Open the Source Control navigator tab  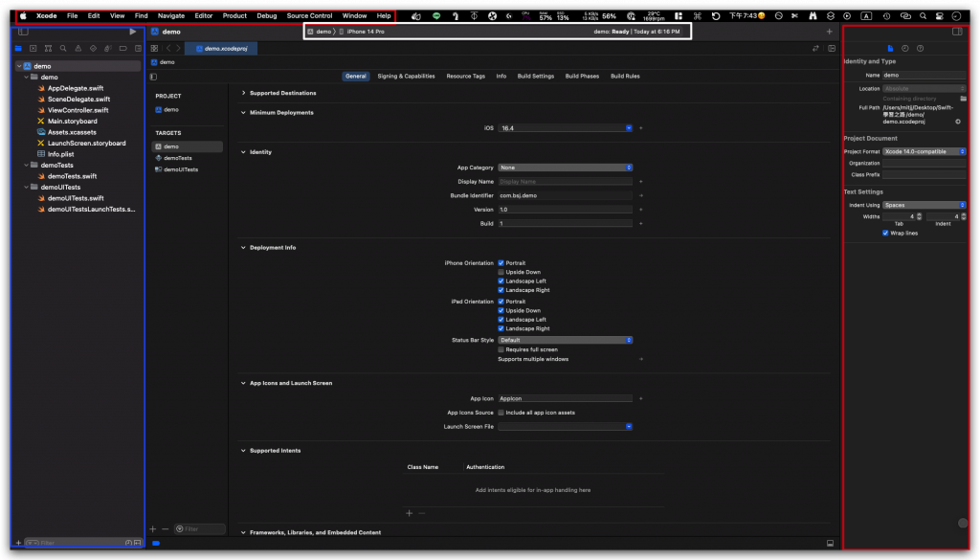point(33,48)
